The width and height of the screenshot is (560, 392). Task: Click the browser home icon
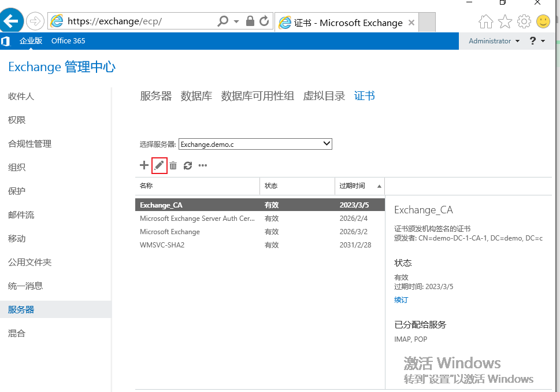click(x=485, y=21)
